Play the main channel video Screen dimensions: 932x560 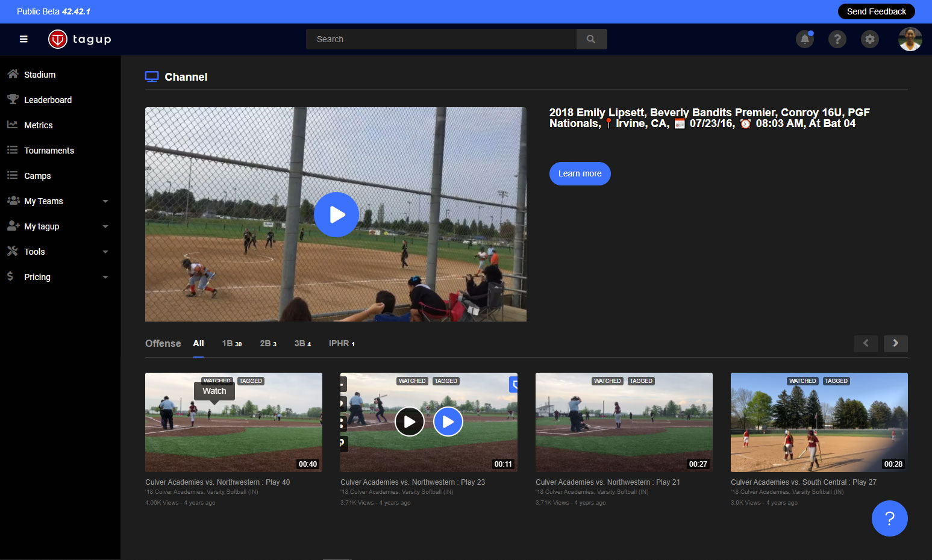336,214
